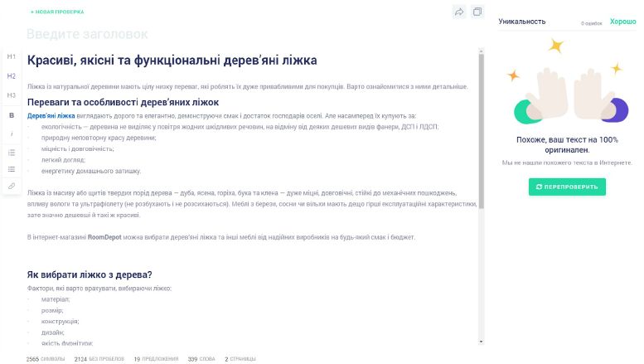Click into the Введите заголовок title field
This screenshot has height=364, width=644.
(x=87, y=34)
